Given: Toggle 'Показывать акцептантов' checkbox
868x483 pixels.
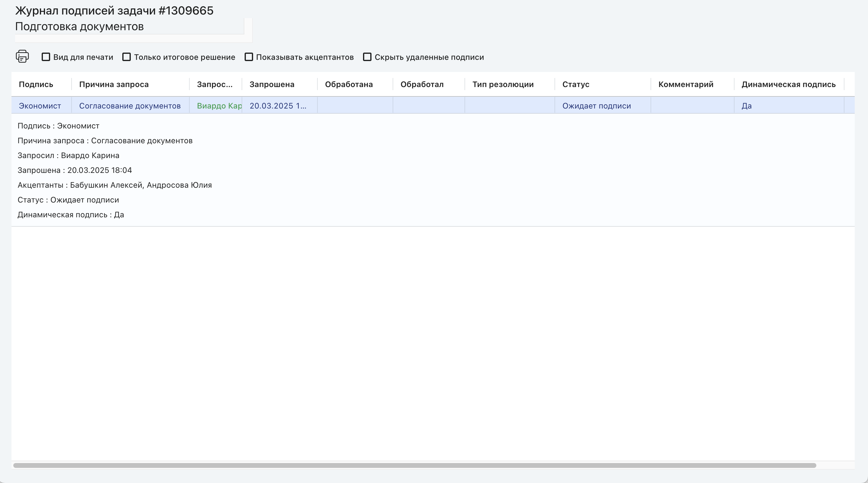Looking at the screenshot, I should 249,57.
